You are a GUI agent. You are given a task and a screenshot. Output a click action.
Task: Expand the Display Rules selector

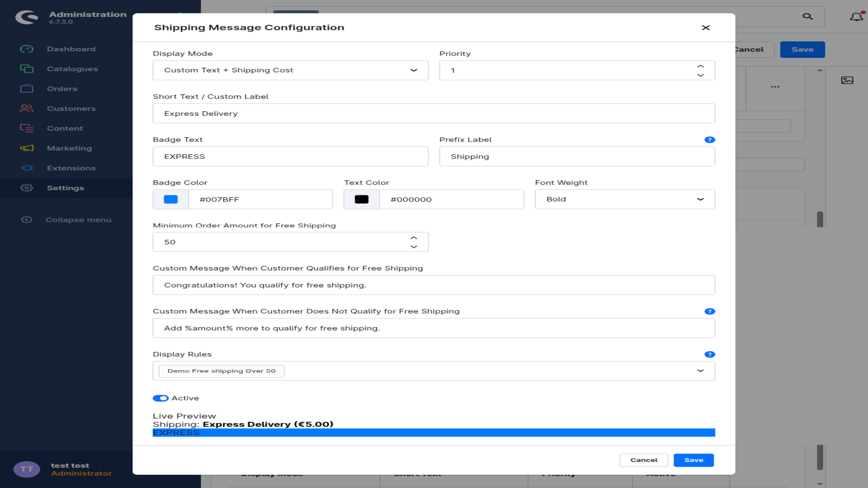tap(700, 371)
